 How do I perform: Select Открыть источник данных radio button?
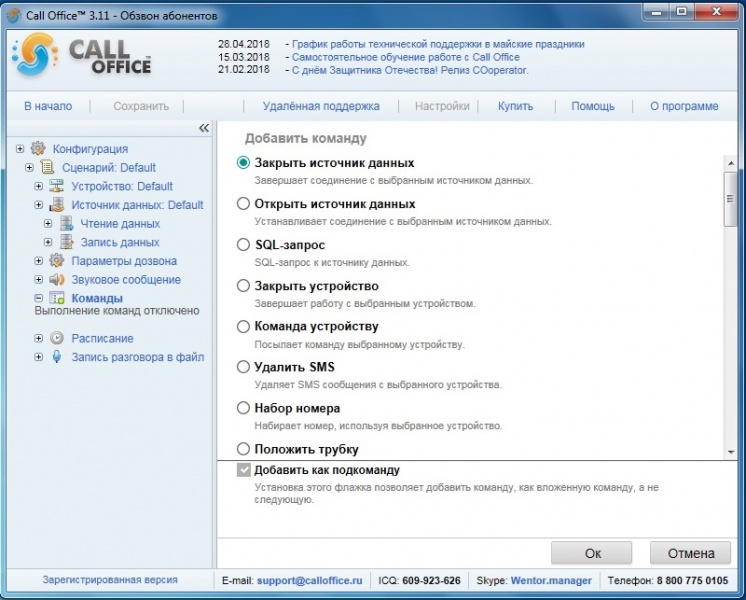(243, 204)
